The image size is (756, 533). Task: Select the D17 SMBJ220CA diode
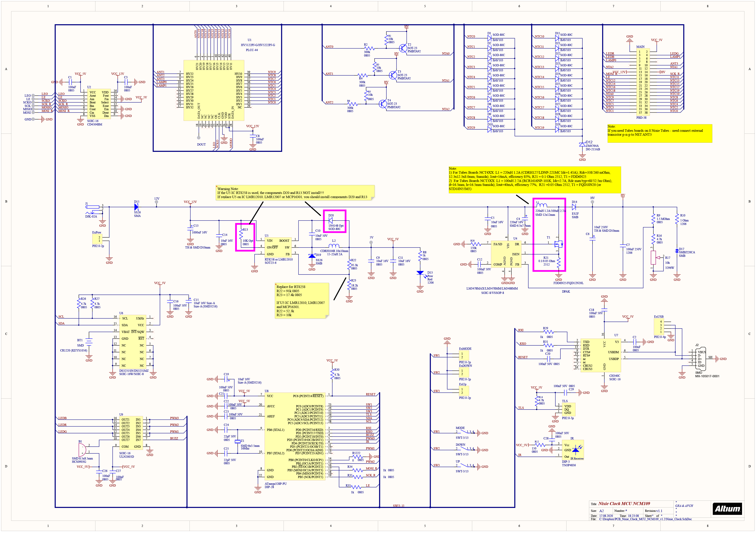(x=677, y=251)
